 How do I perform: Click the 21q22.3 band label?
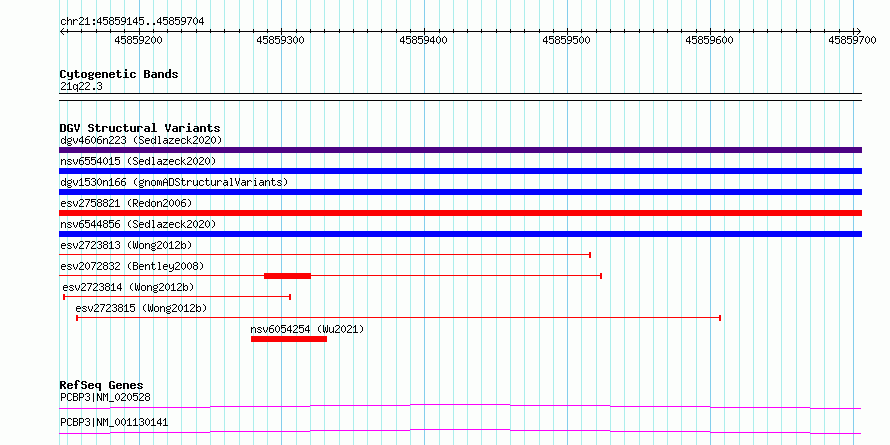[81, 87]
